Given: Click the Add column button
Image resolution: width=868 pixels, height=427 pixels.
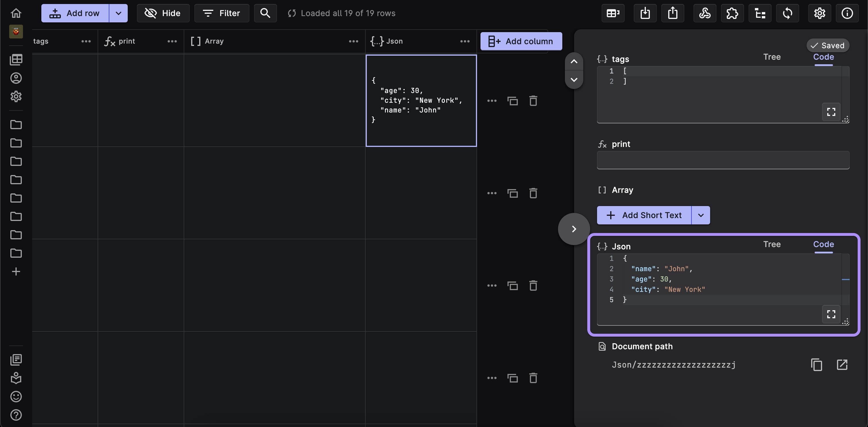Looking at the screenshot, I should click(x=521, y=41).
